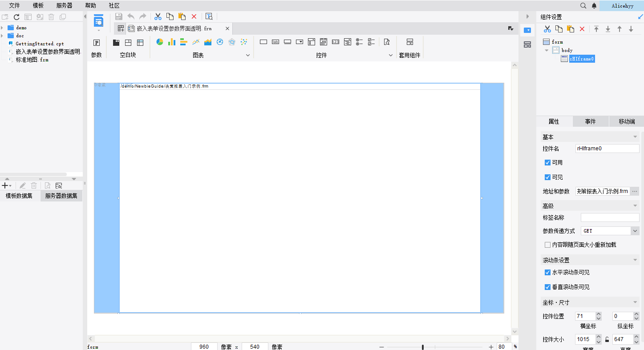644x350 pixels.
Task: Close the 嵌入表单设置参数界面透明.frm tab
Action: click(x=227, y=28)
